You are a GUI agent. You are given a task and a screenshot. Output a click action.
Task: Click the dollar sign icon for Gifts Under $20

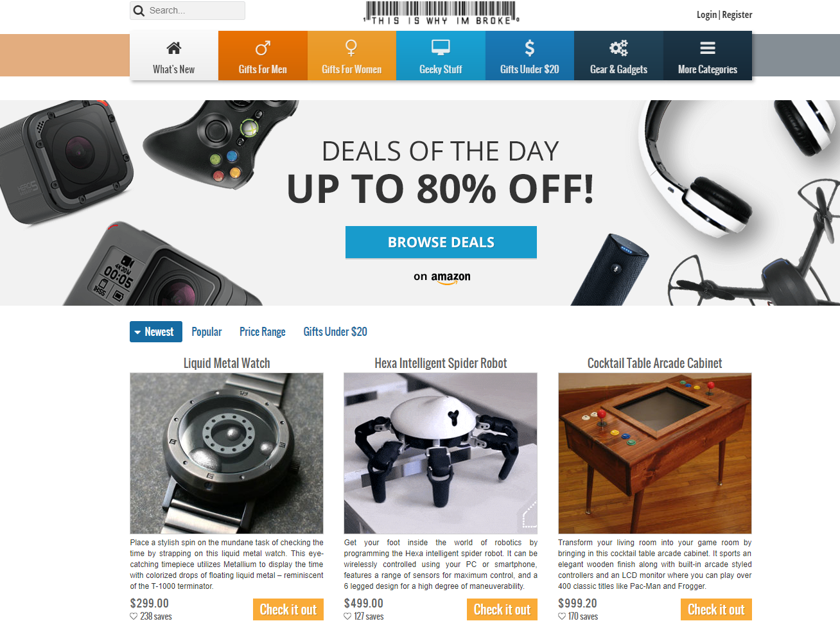pos(529,48)
